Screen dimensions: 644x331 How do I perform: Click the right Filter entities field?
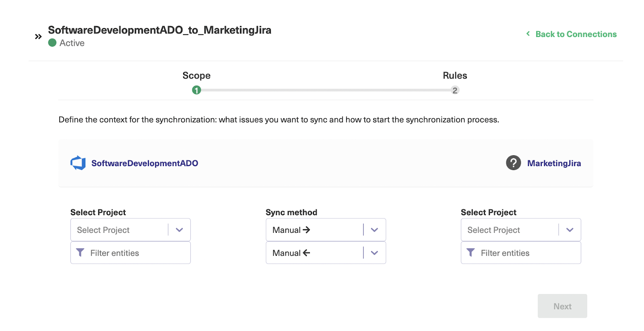click(521, 253)
